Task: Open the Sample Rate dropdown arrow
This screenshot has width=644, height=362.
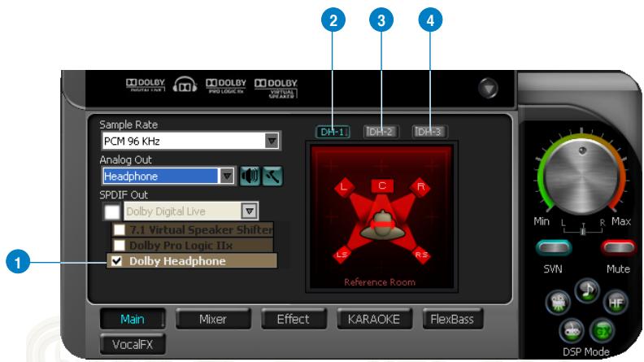Action: (272, 141)
